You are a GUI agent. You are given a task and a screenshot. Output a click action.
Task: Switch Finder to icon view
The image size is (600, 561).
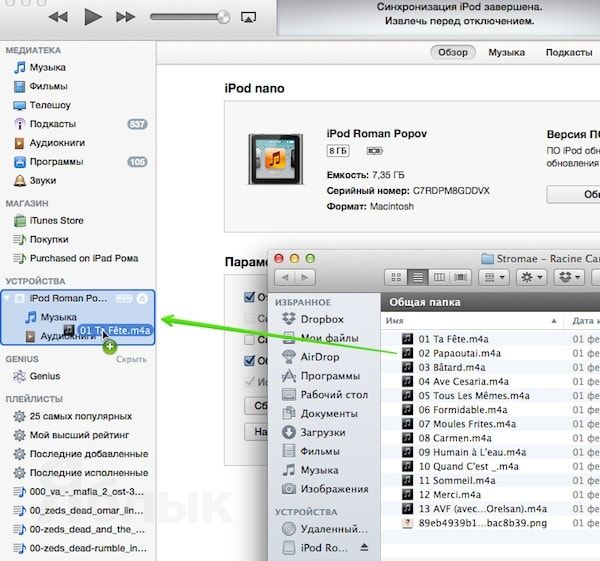tap(396, 277)
